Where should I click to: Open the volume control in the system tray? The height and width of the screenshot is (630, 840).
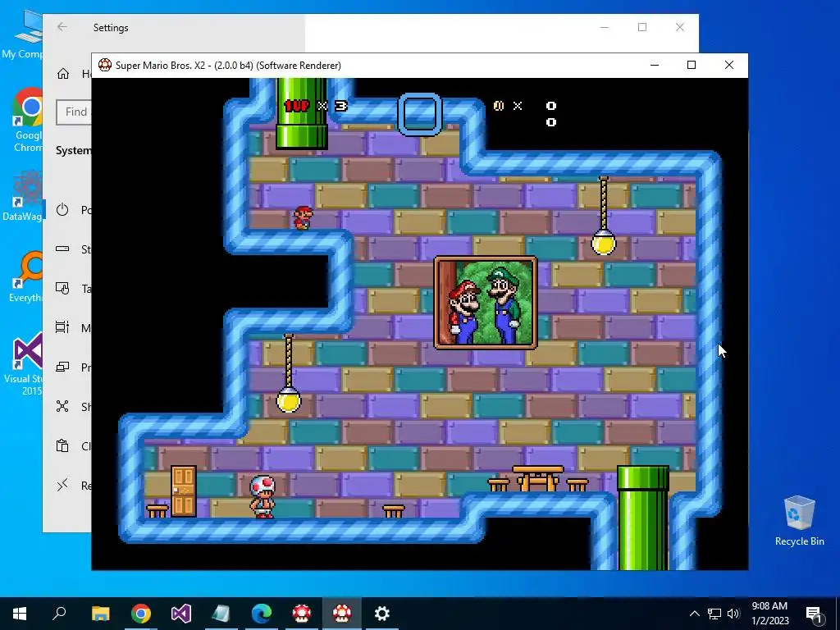(x=733, y=614)
